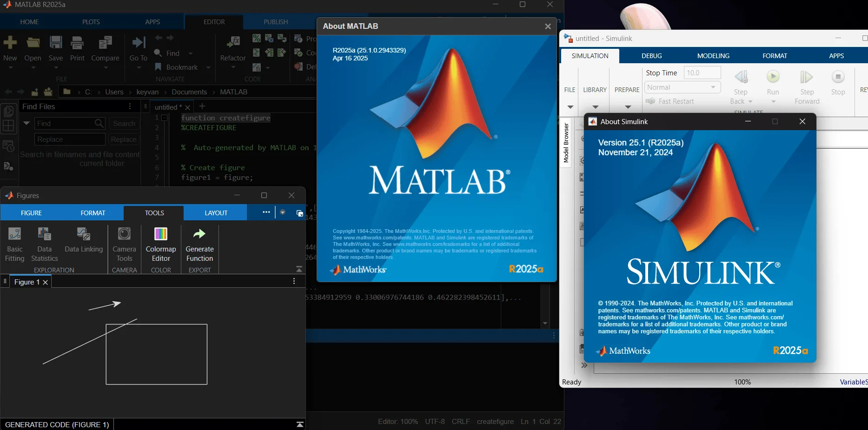This screenshot has width=868, height=430.
Task: Collapse the Figures toolstrip
Action: (x=299, y=270)
